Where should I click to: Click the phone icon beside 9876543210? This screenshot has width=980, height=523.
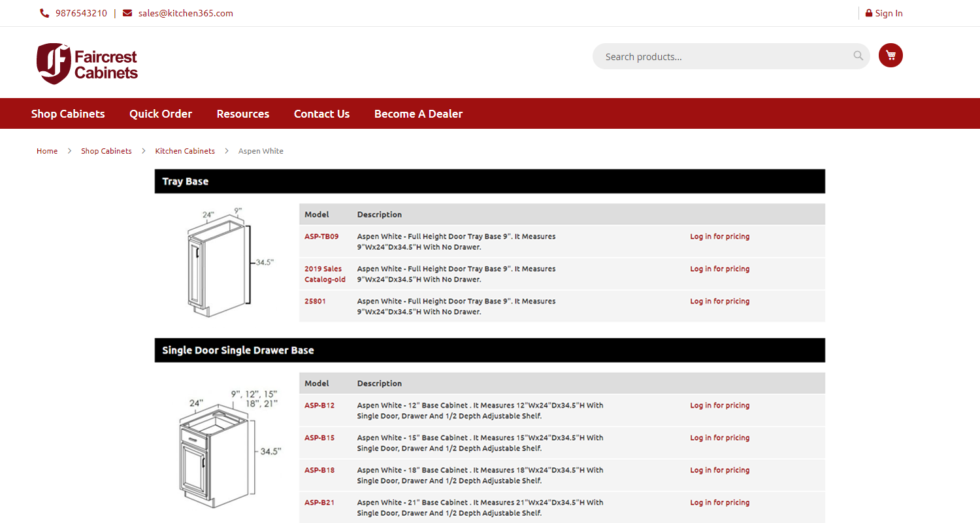point(44,13)
